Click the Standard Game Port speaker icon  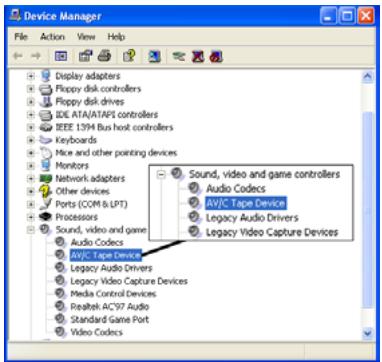tap(60, 319)
